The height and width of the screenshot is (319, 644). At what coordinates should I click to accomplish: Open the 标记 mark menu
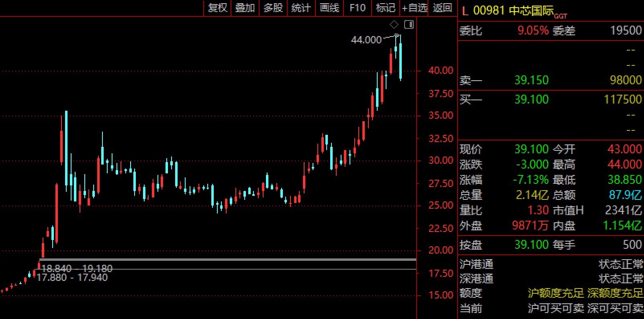[x=385, y=8]
